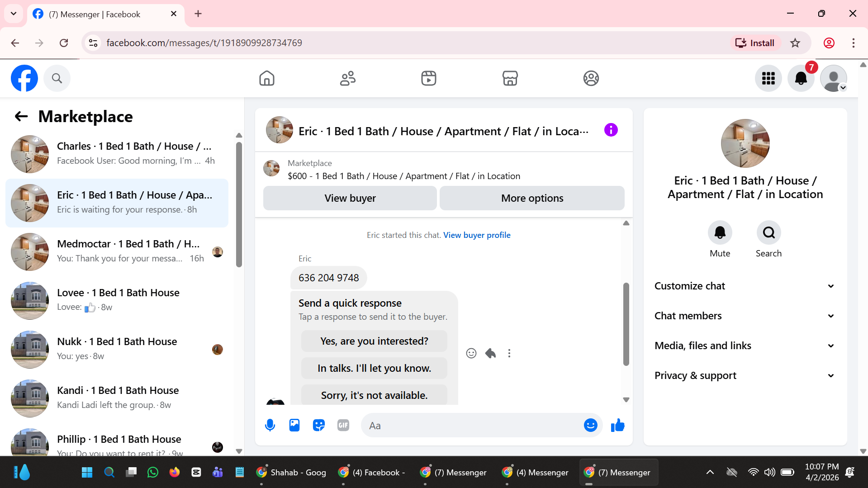Bookmark this page with star icon
The width and height of the screenshot is (868, 488).
(795, 43)
